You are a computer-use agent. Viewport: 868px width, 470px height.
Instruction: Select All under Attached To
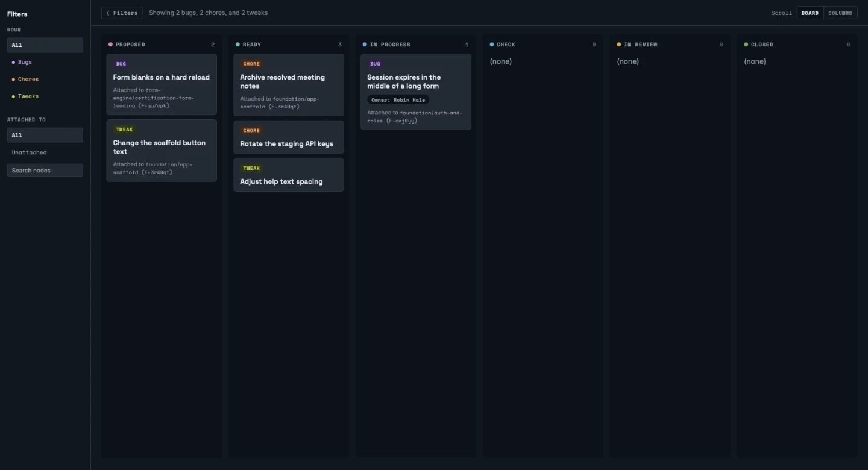(45, 136)
